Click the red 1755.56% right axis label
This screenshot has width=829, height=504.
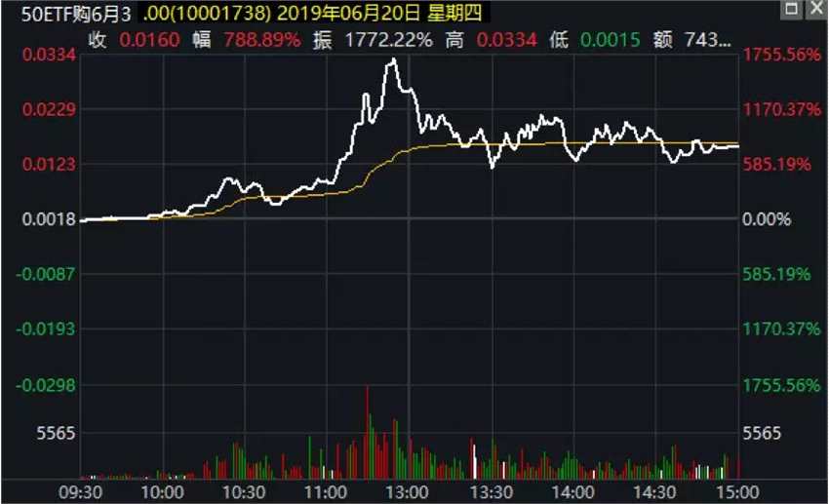[x=782, y=55]
